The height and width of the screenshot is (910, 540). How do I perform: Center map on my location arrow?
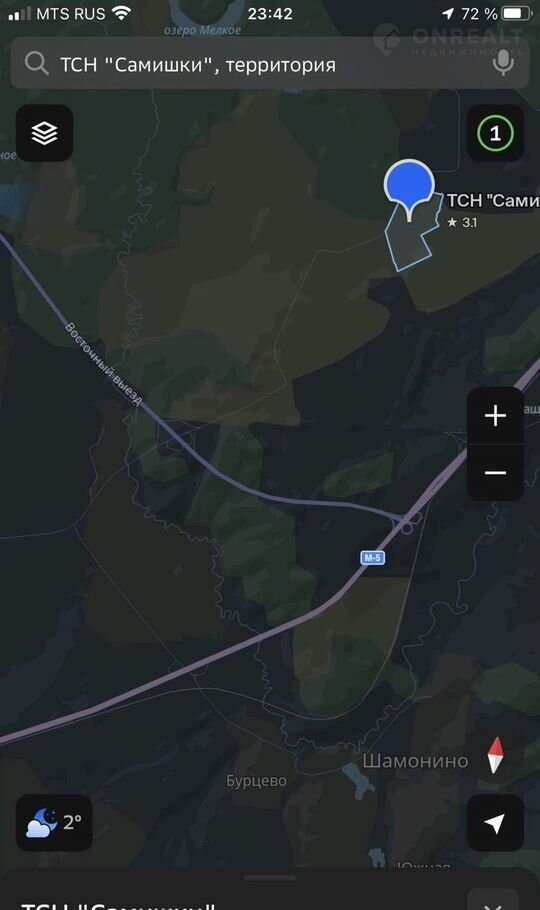495,823
